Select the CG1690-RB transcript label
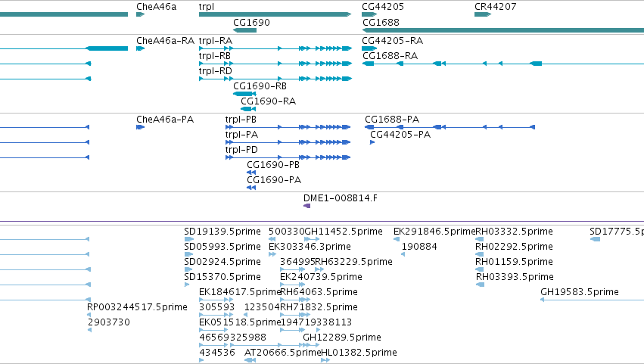 (260, 86)
